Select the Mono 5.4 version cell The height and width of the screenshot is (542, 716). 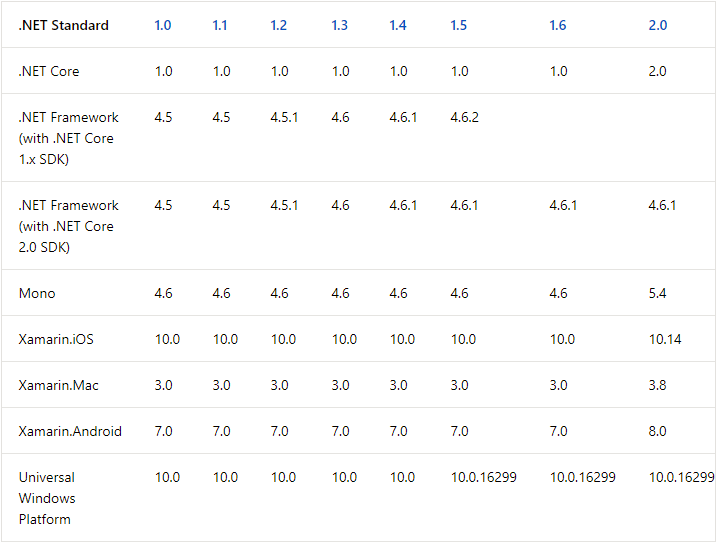657,293
